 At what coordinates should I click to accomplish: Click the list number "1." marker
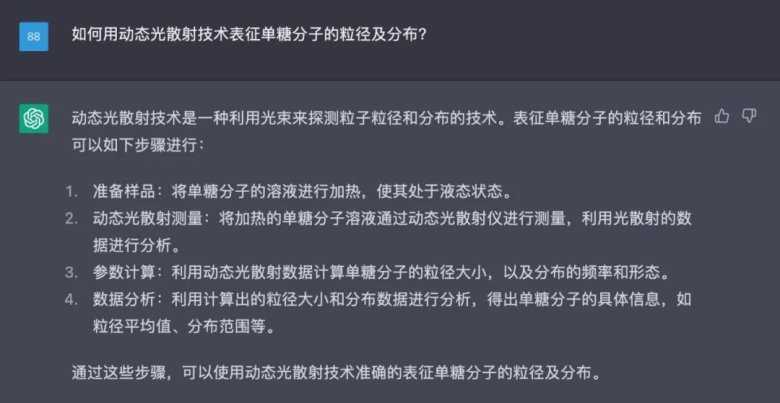(72, 191)
